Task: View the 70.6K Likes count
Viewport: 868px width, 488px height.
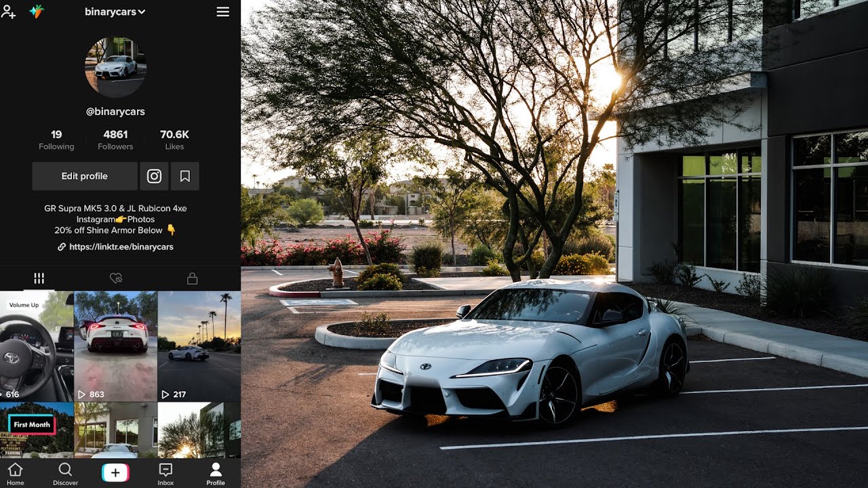Action: [x=174, y=140]
